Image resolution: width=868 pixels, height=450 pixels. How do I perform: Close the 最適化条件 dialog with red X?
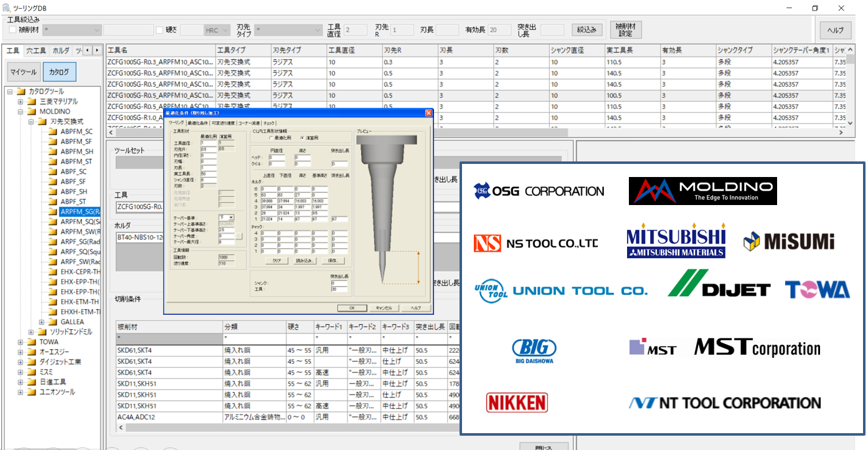click(x=428, y=113)
